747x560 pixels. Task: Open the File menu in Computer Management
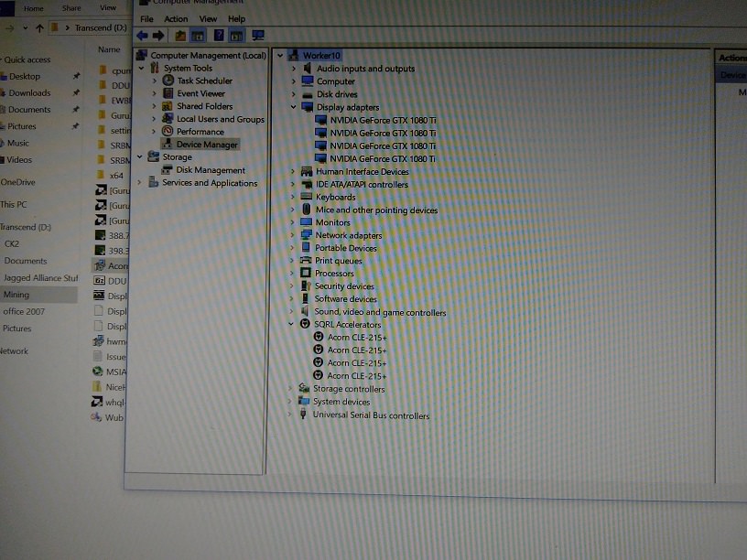[146, 19]
